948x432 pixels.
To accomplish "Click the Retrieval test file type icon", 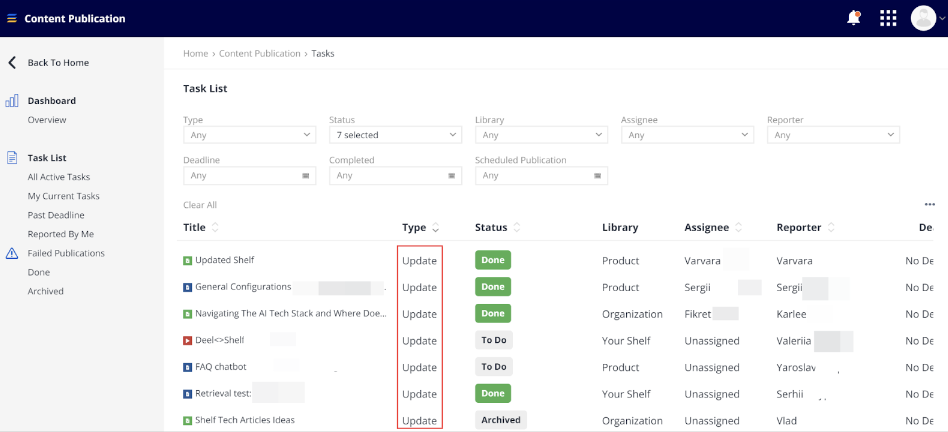I will 187,393.
